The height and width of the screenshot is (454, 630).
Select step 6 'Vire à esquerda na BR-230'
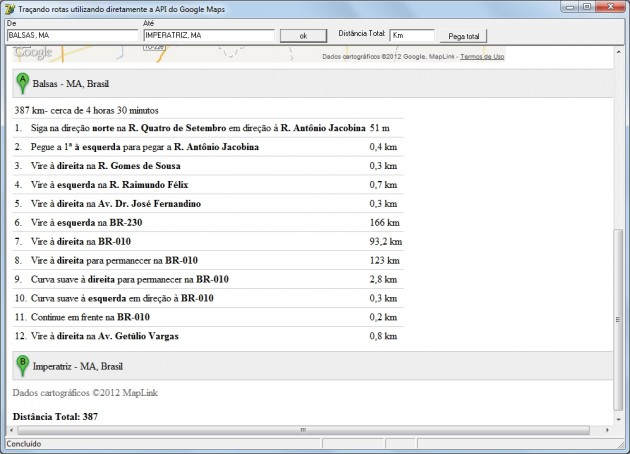click(x=208, y=223)
